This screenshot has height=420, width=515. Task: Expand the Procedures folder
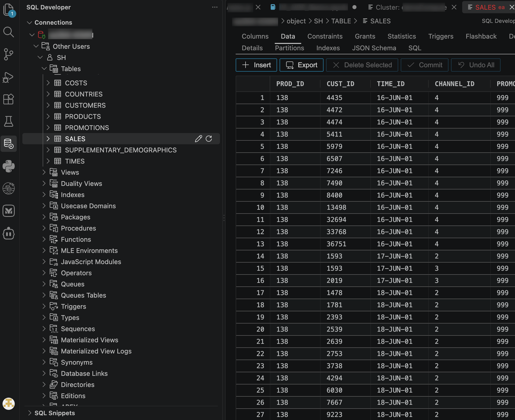click(x=44, y=228)
